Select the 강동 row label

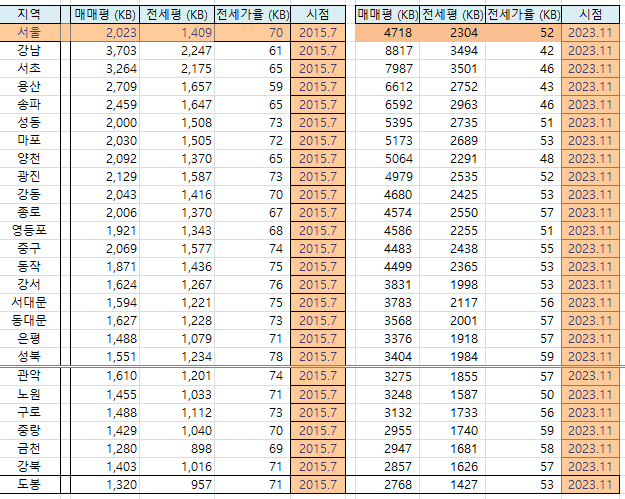point(29,194)
